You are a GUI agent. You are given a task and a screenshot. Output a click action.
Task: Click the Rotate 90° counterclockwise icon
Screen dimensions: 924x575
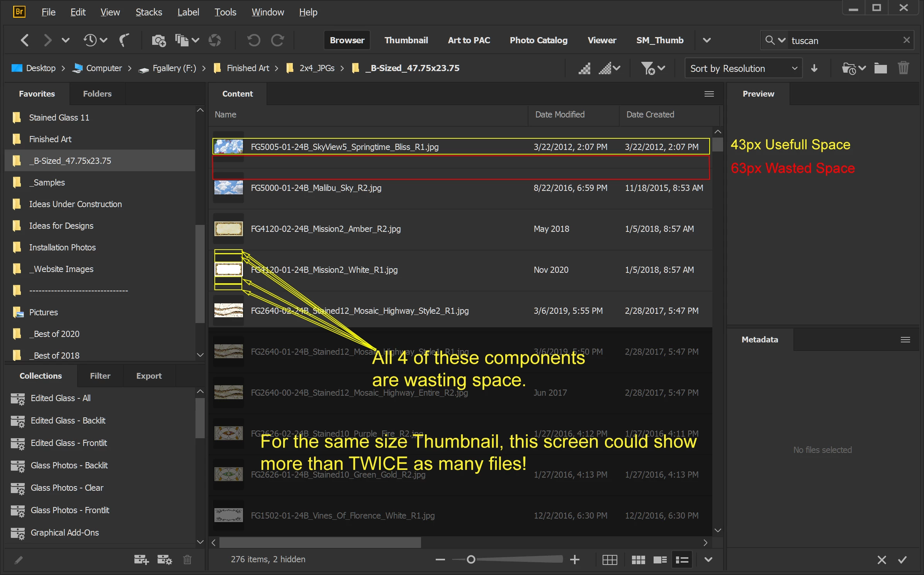click(254, 40)
